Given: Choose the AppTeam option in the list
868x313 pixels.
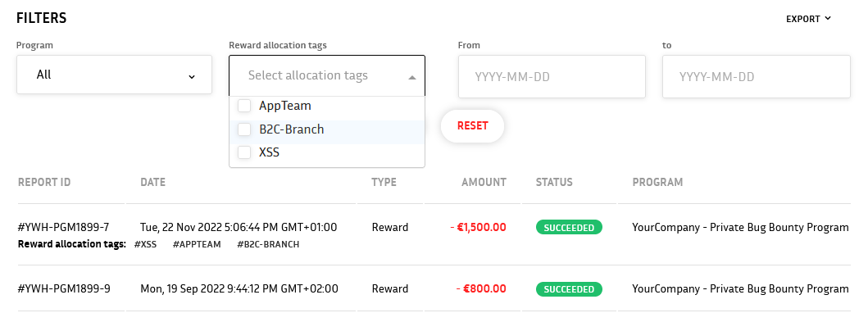Looking at the screenshot, I should pyautogui.click(x=285, y=106).
